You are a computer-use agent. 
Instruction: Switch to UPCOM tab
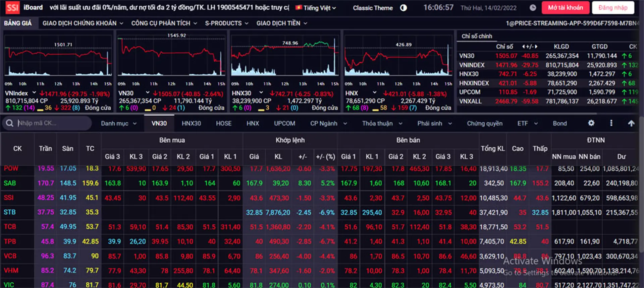284,123
